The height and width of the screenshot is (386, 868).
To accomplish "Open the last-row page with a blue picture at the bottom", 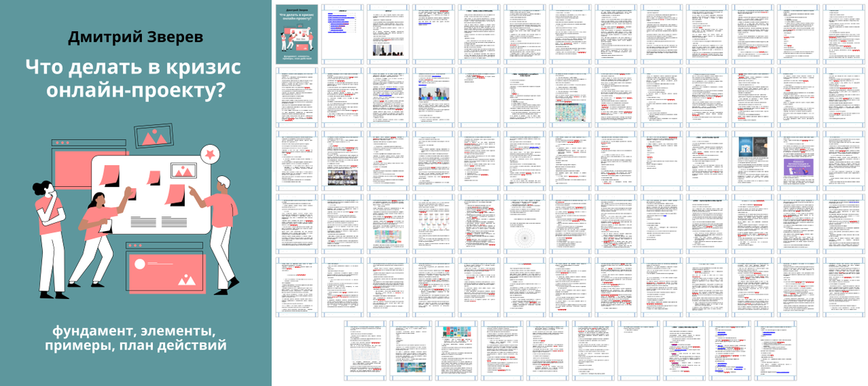I will [x=411, y=351].
